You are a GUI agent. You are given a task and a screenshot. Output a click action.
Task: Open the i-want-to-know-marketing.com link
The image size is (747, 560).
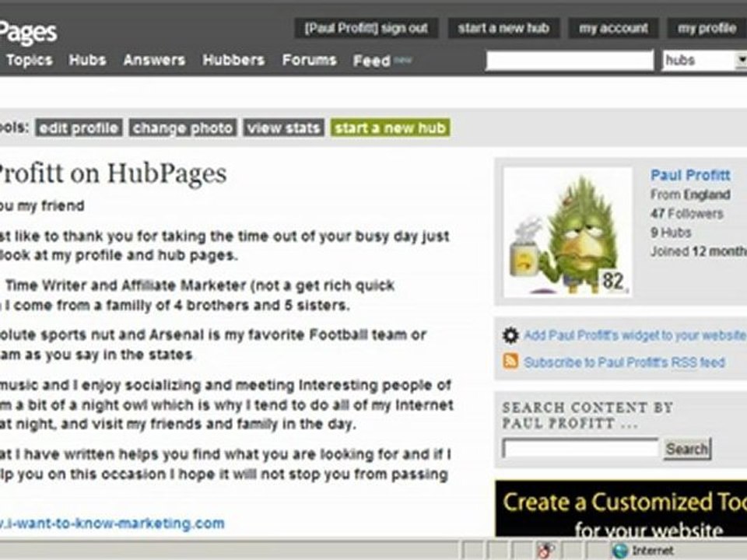112,523
